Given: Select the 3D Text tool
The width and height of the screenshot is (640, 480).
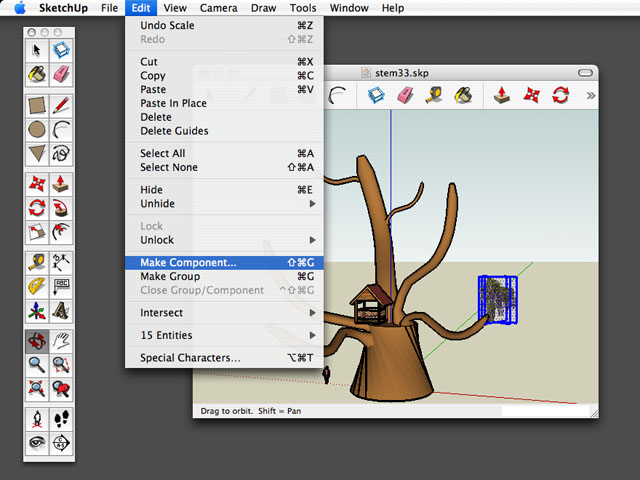Looking at the screenshot, I should tap(61, 311).
